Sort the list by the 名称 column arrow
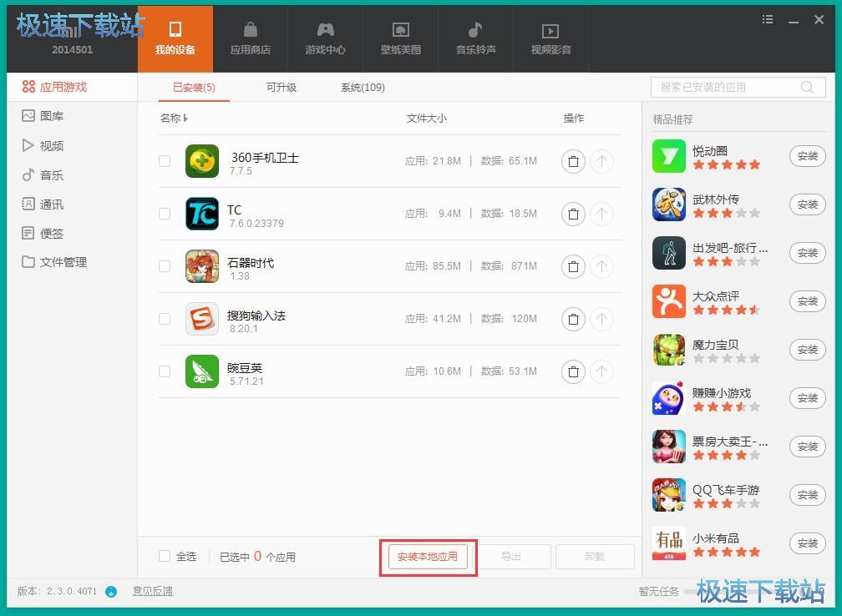Screen dimensions: 842x616 (185, 118)
